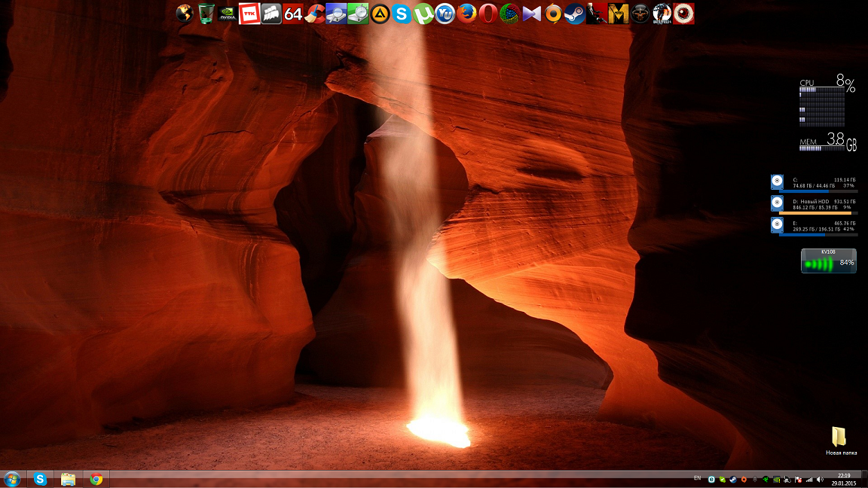Launch uTorrent from the dock

[424, 13]
